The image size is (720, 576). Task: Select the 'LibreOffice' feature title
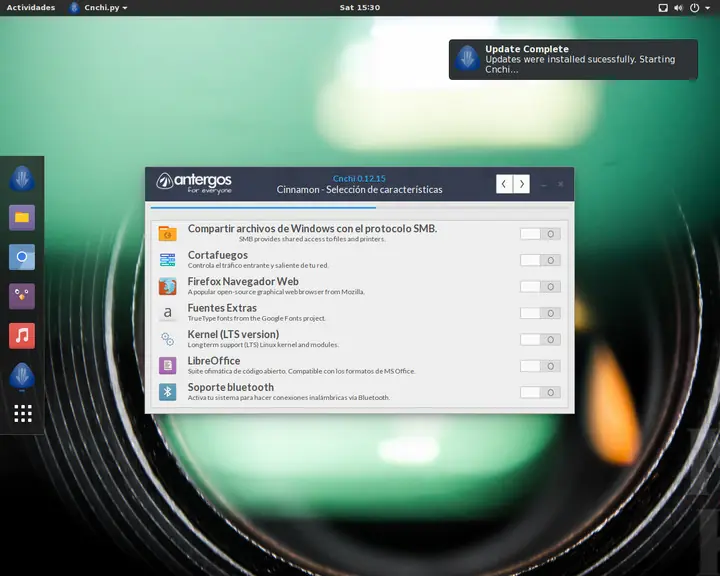[x=214, y=361]
